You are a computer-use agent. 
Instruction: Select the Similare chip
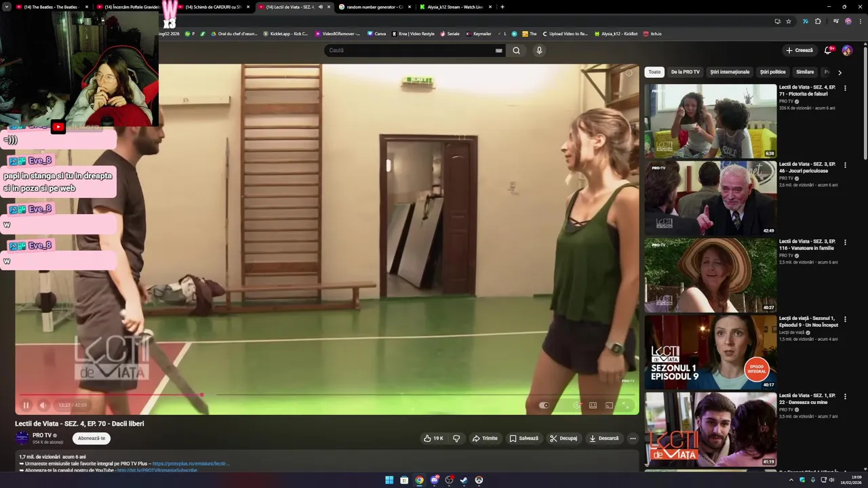point(805,72)
